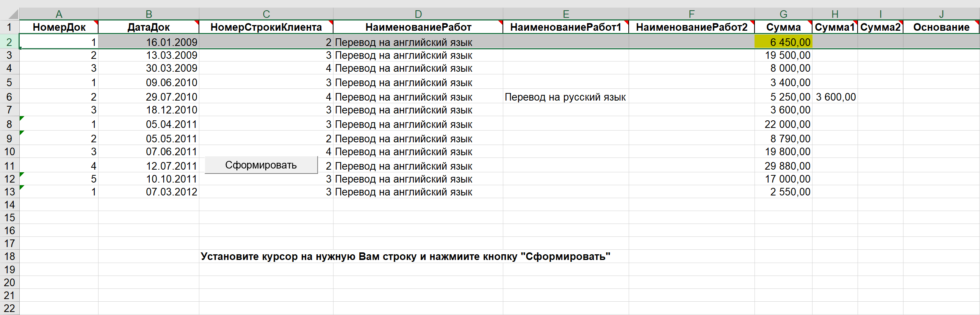Click the Сформировать button
The width and height of the screenshot is (980, 315).
click(x=261, y=165)
